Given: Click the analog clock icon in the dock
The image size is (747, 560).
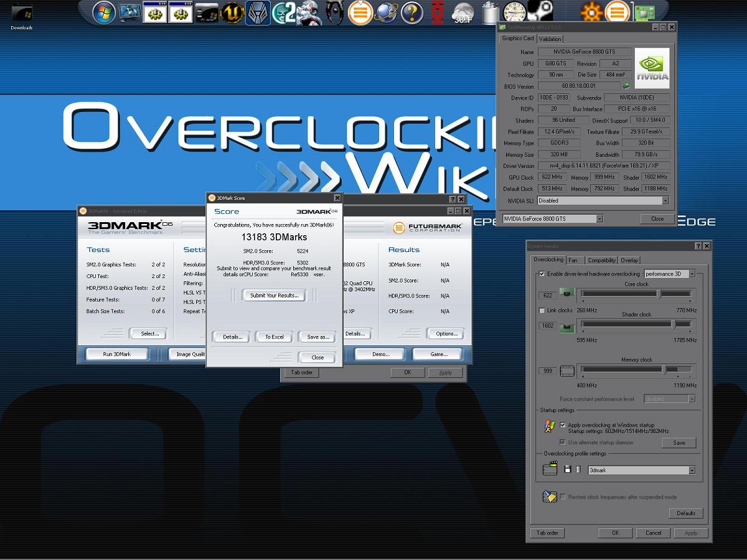Looking at the screenshot, I should coord(514,12).
